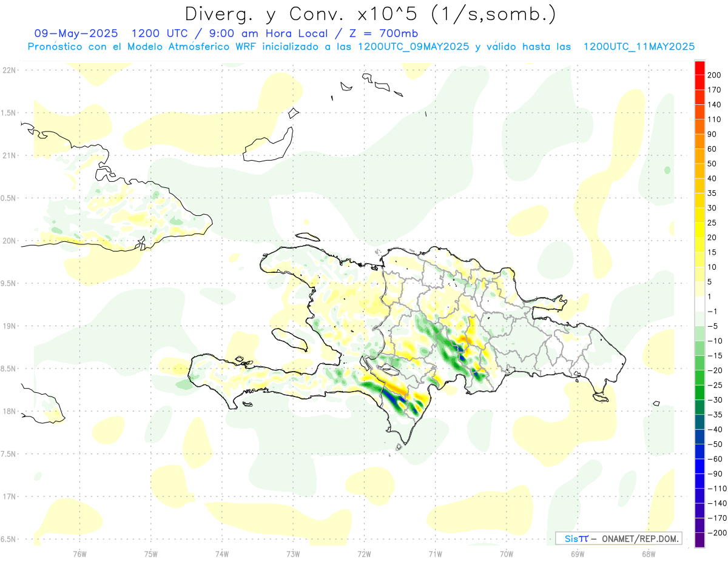Click the '17N' latitude label

coord(8,497)
